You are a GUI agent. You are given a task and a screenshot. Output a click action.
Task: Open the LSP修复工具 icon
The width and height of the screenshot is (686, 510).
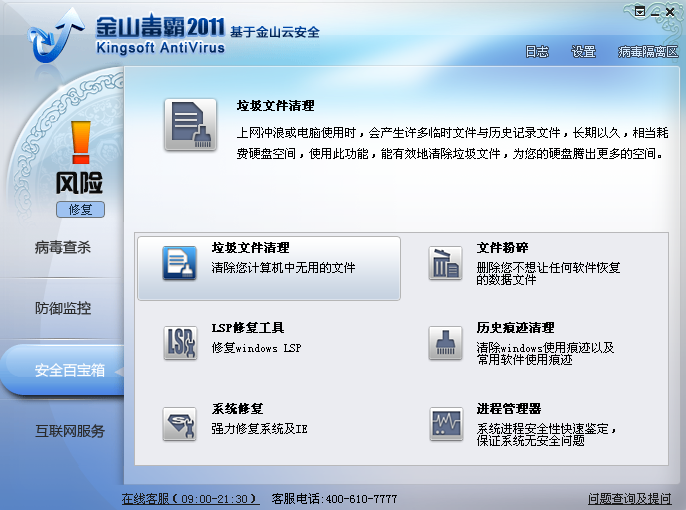click(180, 343)
